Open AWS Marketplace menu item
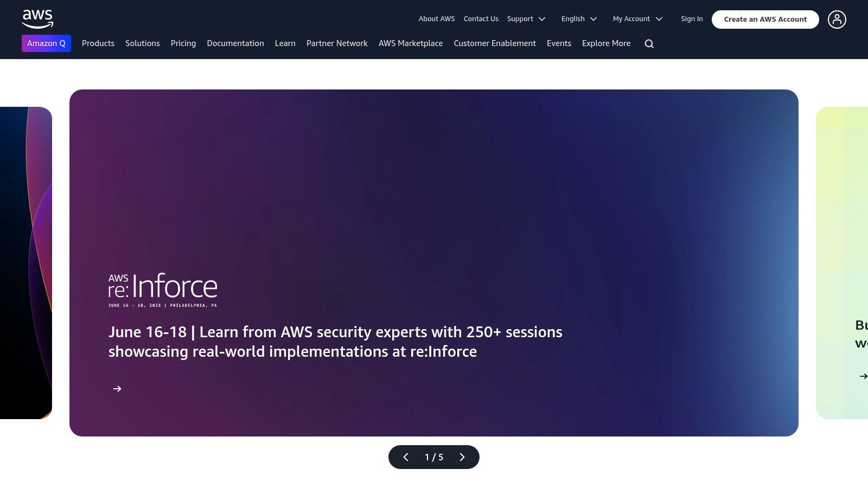 click(411, 43)
